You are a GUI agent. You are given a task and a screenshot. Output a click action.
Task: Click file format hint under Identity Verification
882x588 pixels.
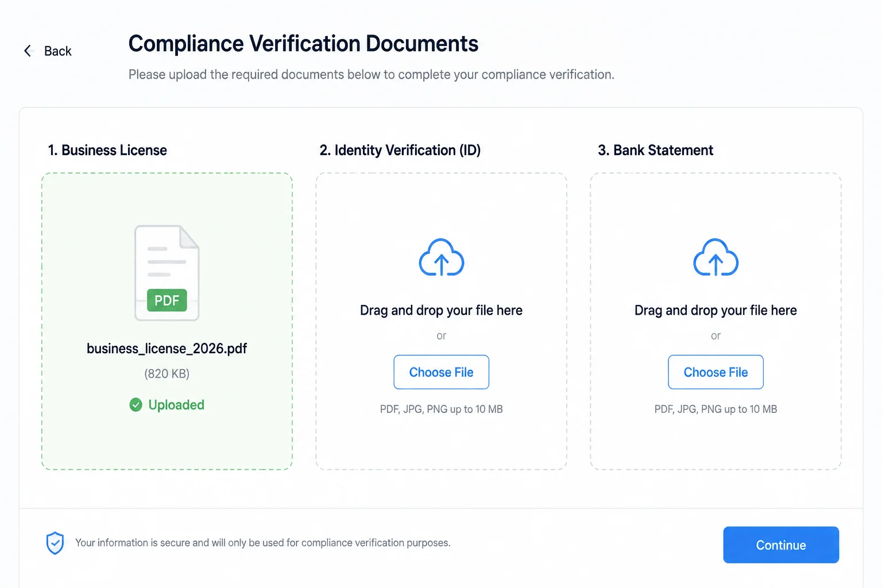[441, 409]
